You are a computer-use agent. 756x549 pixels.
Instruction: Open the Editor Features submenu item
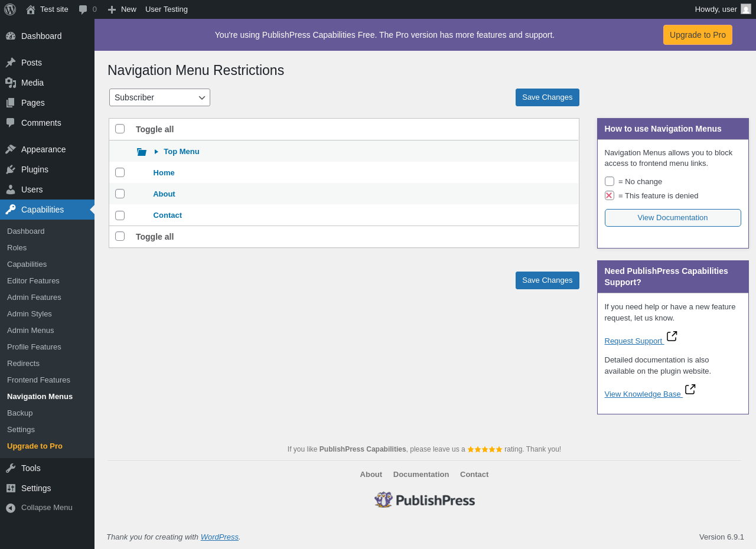[x=33, y=281]
